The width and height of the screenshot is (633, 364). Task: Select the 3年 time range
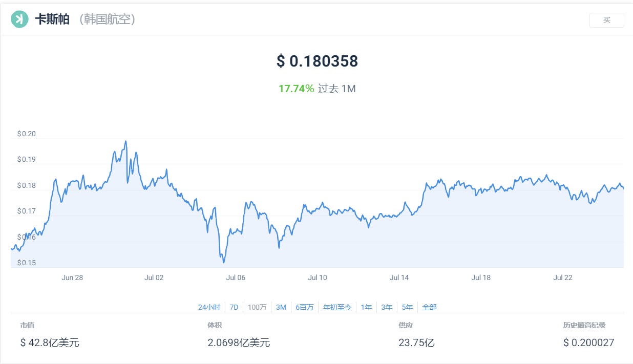click(x=387, y=307)
